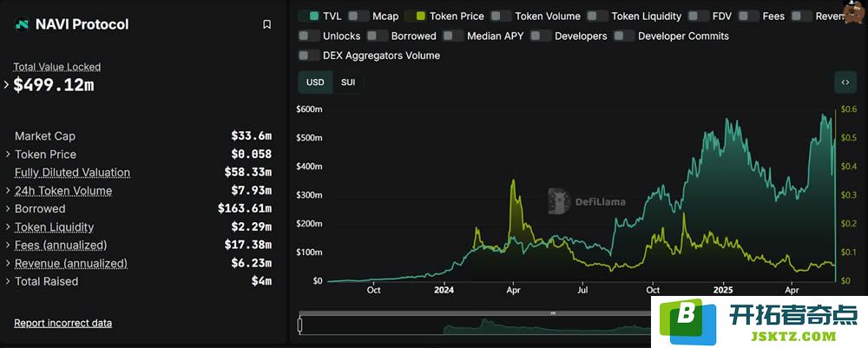Expand the Token Liquidity row

point(8,227)
